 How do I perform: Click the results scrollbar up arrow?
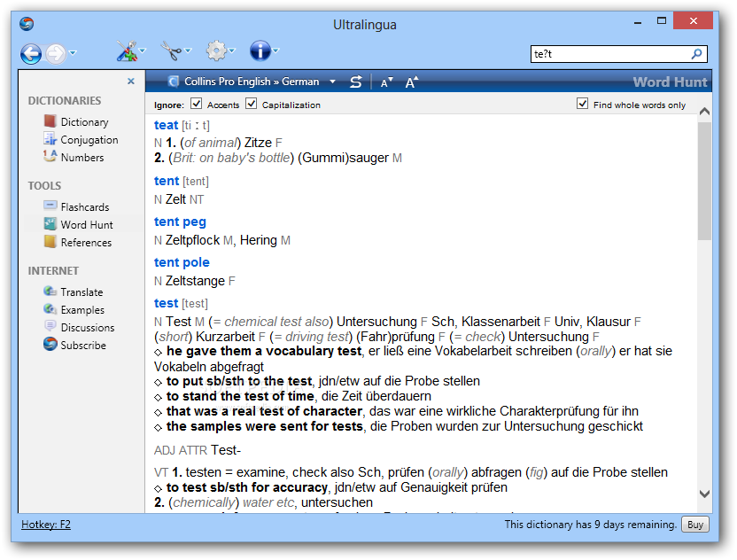click(x=704, y=112)
